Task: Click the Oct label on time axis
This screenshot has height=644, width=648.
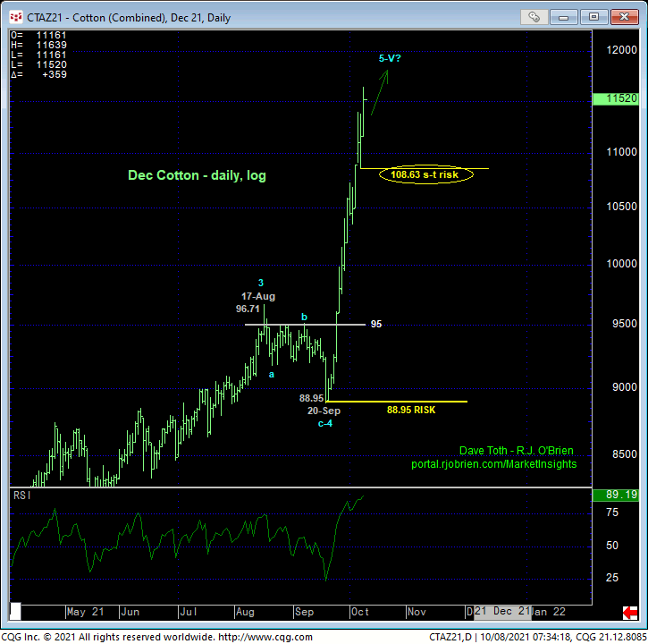Action: pyautogui.click(x=360, y=612)
